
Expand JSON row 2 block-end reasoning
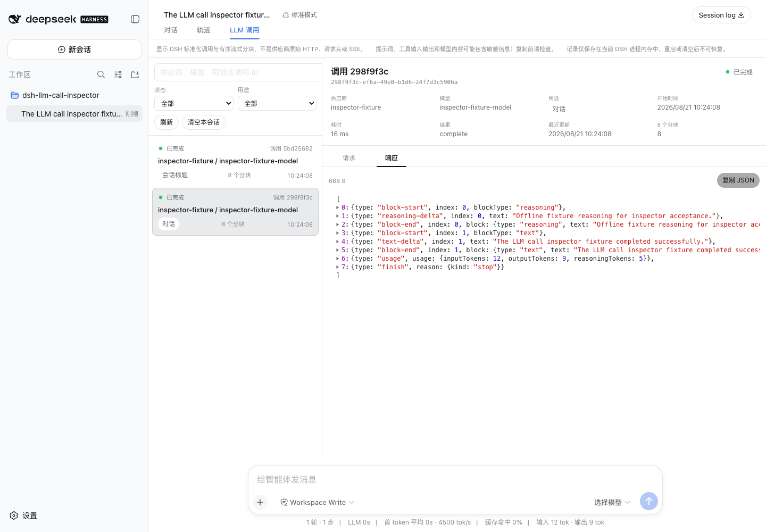click(337, 225)
